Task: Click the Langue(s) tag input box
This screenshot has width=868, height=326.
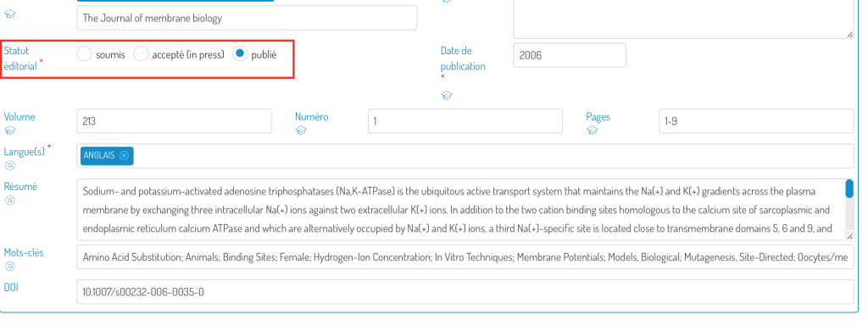Action: point(465,156)
